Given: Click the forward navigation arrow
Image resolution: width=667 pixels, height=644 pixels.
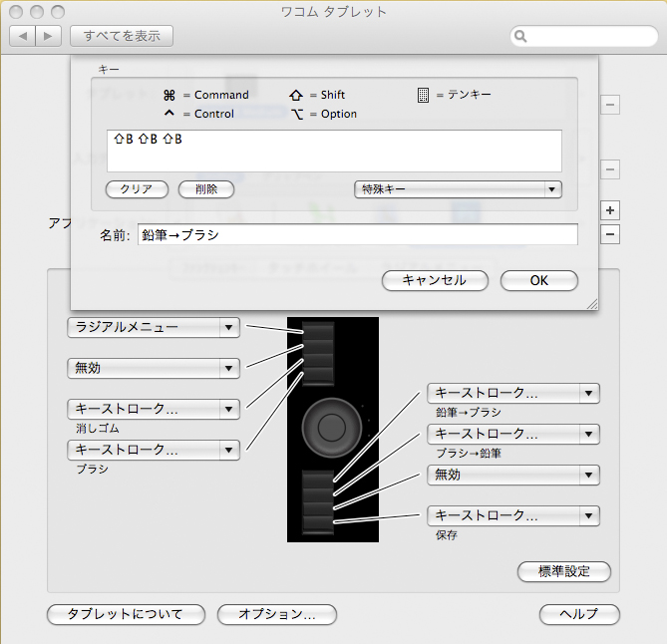Looking at the screenshot, I should [48, 36].
